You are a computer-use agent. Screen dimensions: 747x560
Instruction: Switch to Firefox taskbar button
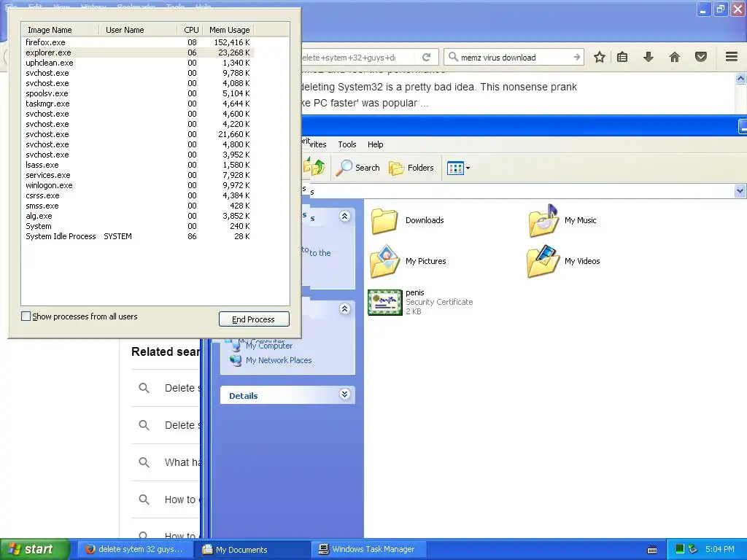click(135, 549)
